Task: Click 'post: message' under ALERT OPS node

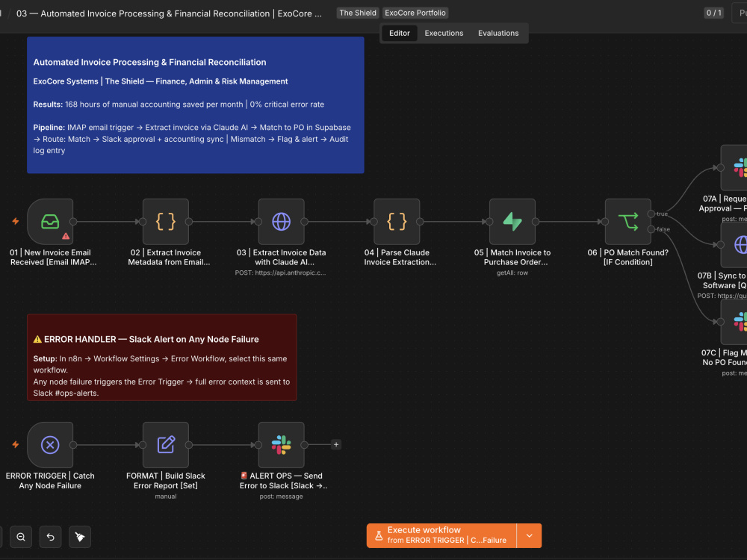Action: tap(281, 497)
